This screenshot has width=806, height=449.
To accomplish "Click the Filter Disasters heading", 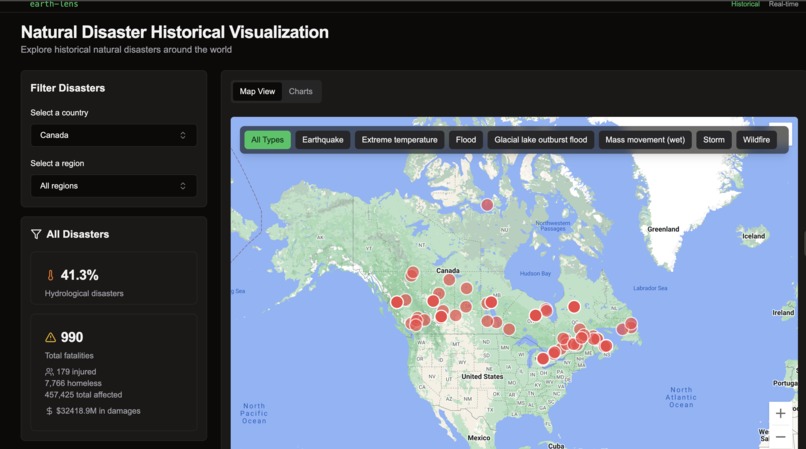I will pos(67,88).
